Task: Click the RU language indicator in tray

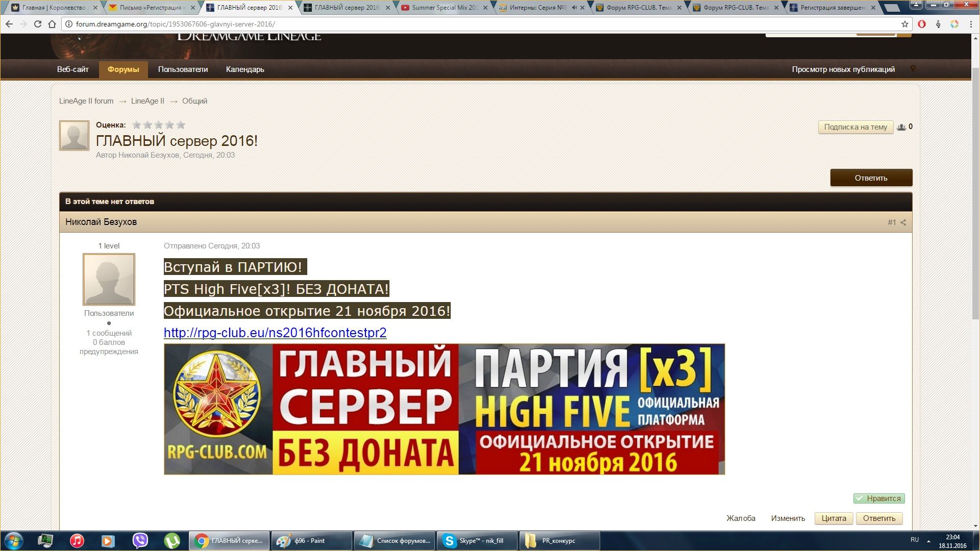Action: [915, 540]
